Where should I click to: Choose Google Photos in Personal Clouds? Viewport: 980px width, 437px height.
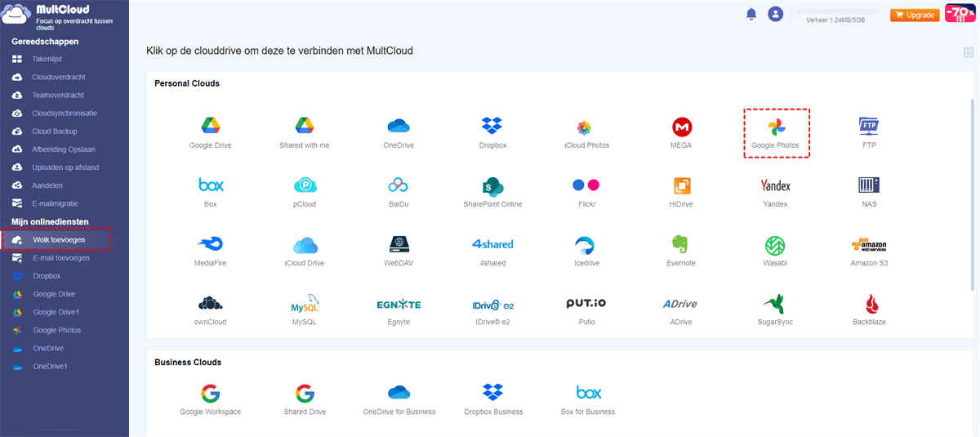click(776, 132)
